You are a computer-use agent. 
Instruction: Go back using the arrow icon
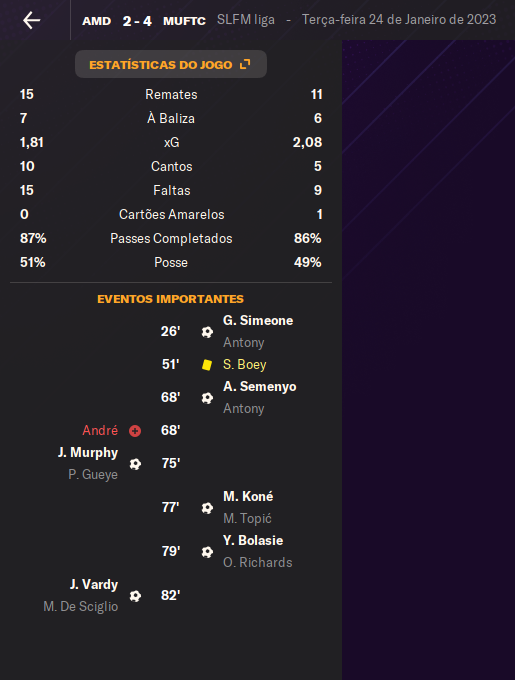[32, 20]
